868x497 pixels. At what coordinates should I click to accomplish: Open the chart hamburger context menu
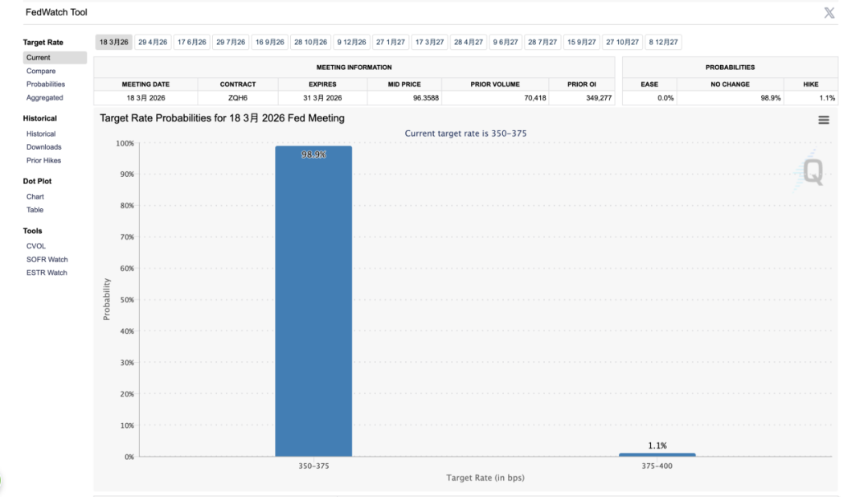[x=823, y=120]
